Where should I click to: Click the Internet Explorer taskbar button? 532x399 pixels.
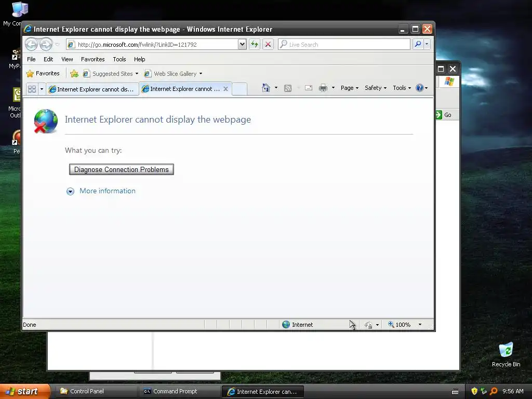[x=262, y=392]
